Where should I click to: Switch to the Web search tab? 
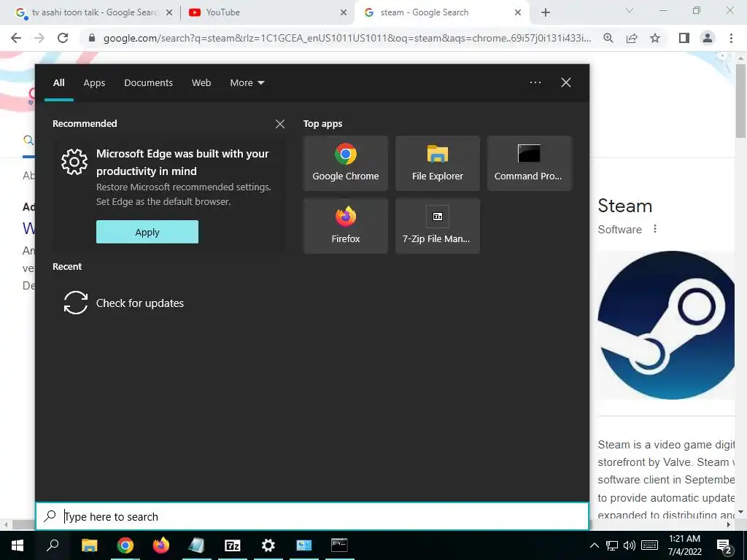click(201, 83)
